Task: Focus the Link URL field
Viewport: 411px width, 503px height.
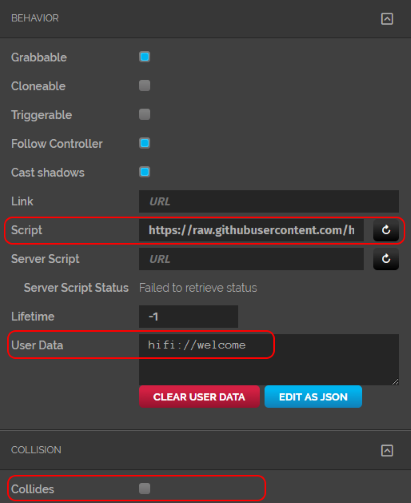Action: point(269,201)
